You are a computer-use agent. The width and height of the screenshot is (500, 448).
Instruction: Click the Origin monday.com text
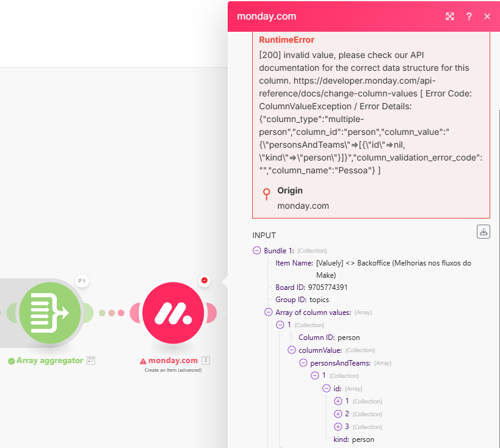[303, 206]
